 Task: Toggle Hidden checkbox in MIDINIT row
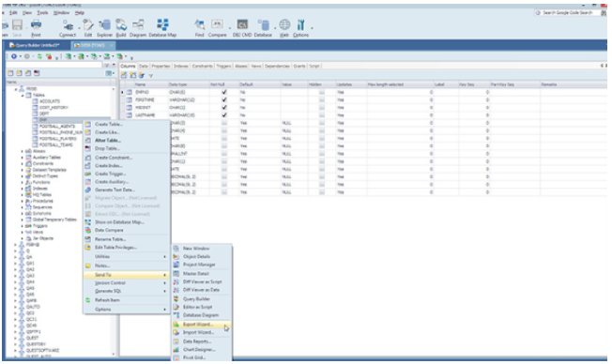tap(322, 107)
